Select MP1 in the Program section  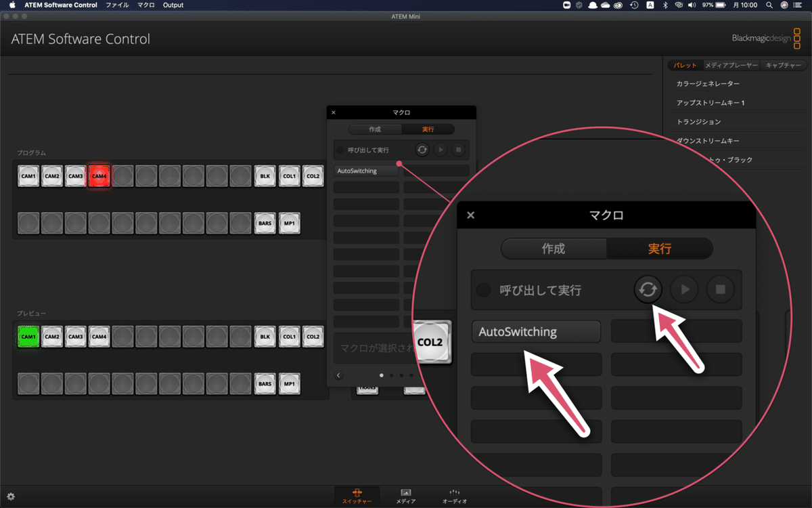pyautogui.click(x=289, y=223)
